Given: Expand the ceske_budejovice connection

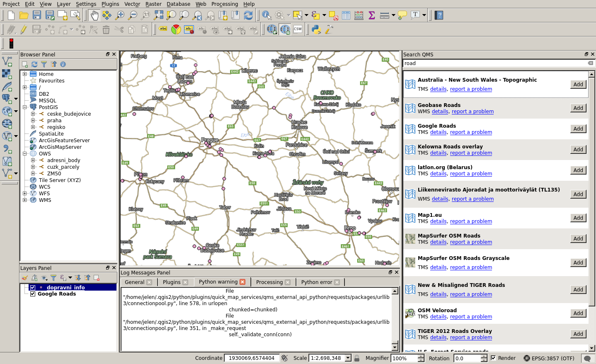Looking at the screenshot, I should (33, 114).
